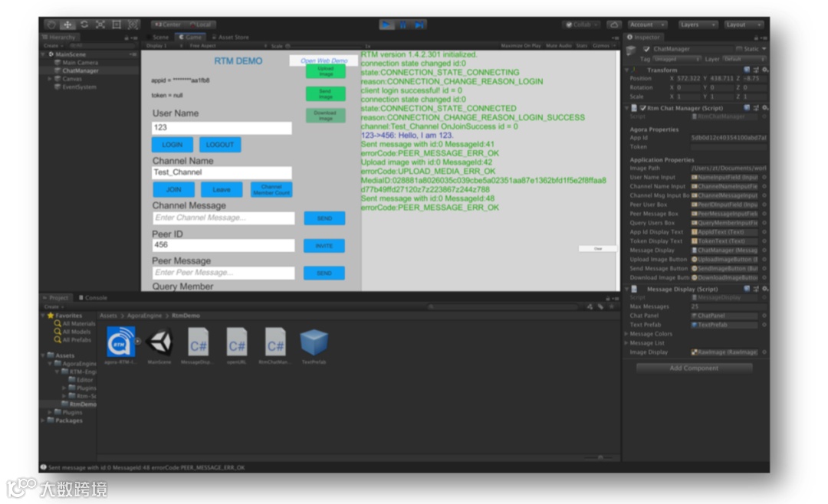
Task: Toggle ChatManager active checkbox in Inspector
Action: (x=646, y=49)
